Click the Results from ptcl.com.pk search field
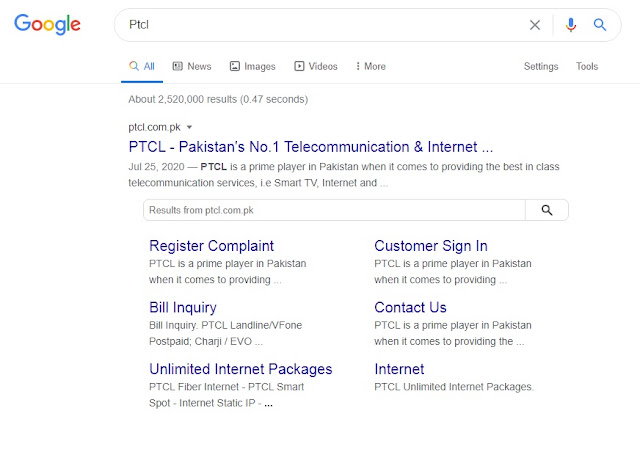Image resolution: width=640 pixels, height=452 pixels. point(334,210)
